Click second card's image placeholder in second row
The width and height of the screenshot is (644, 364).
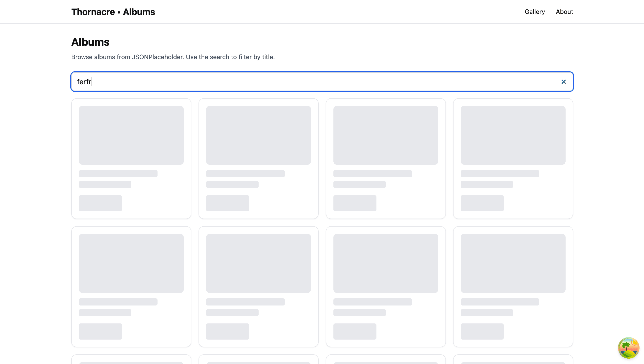tap(258, 263)
